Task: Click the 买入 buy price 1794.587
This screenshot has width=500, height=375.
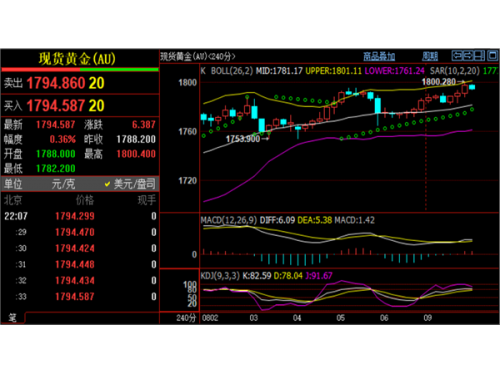Action: click(56, 106)
